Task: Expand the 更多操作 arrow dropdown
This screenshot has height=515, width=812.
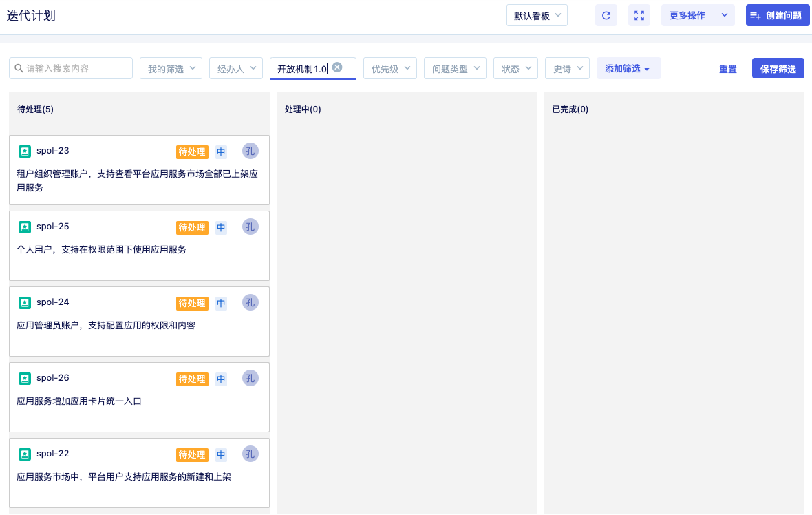Action: [724, 16]
